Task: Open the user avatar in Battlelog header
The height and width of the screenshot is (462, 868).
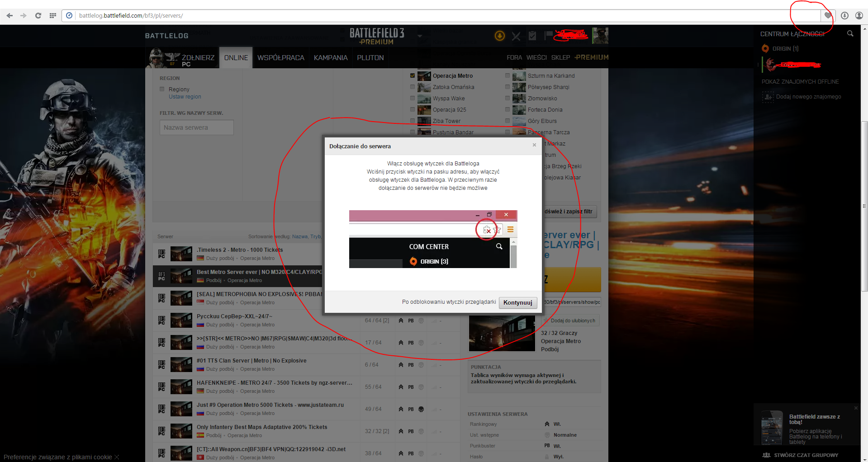Action: coord(600,35)
